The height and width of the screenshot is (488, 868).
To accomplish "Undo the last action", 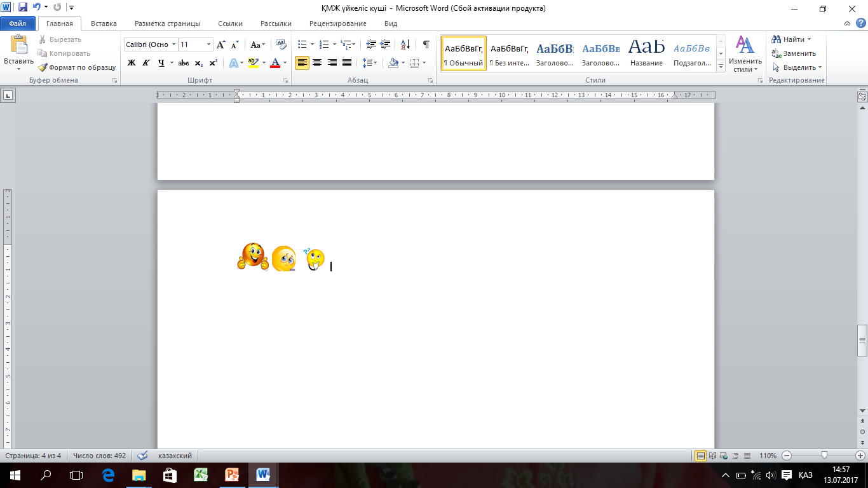I will point(36,8).
